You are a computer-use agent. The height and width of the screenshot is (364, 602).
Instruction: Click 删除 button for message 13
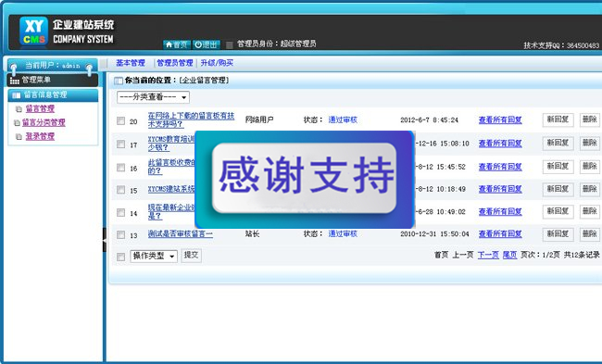[590, 234]
